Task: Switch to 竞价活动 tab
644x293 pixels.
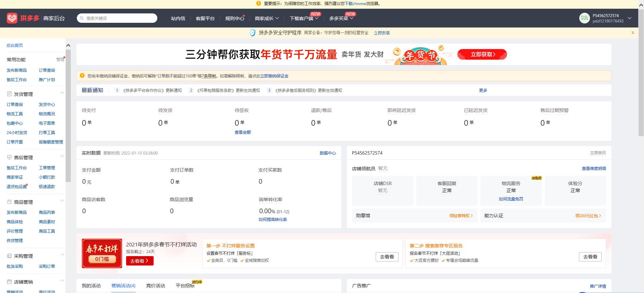Action: point(156,286)
